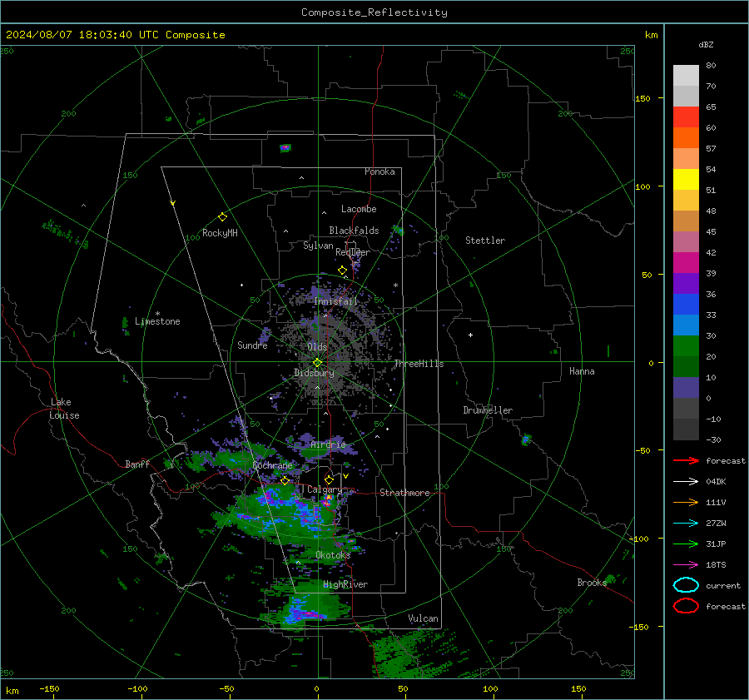Pick the magenta 39-42 dBZ swatch
The height and width of the screenshot is (700, 749).
[686, 262]
